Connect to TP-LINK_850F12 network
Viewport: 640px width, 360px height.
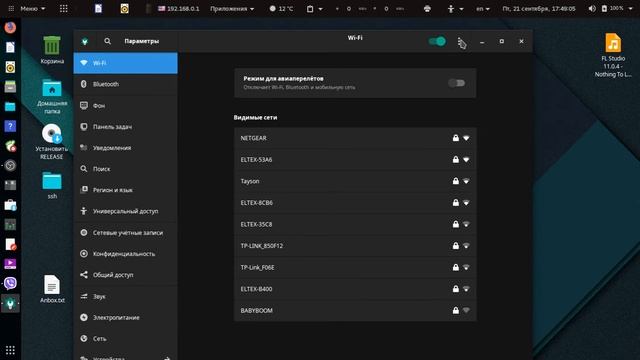click(355, 246)
